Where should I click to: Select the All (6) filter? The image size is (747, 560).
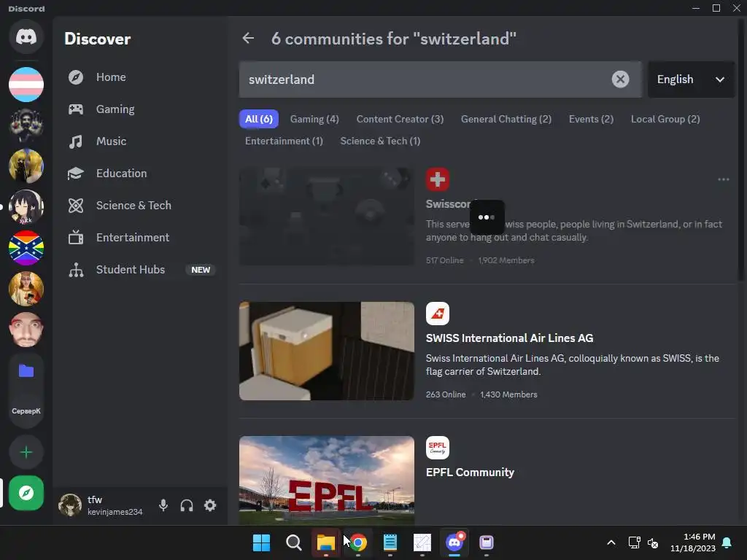click(259, 119)
